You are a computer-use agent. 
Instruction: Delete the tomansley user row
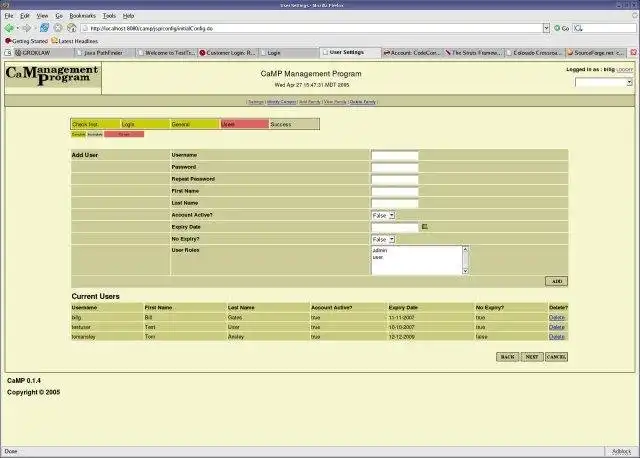tap(557, 337)
